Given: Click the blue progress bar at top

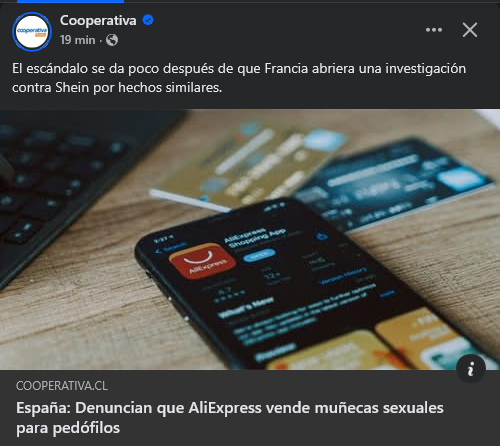Looking at the screenshot, I should point(70,1).
